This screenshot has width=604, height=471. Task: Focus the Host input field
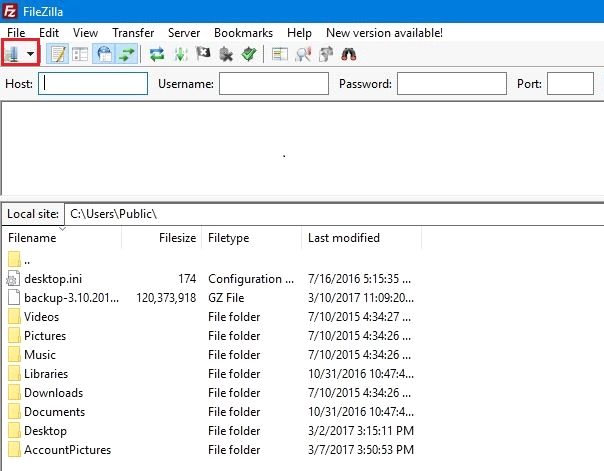(93, 84)
